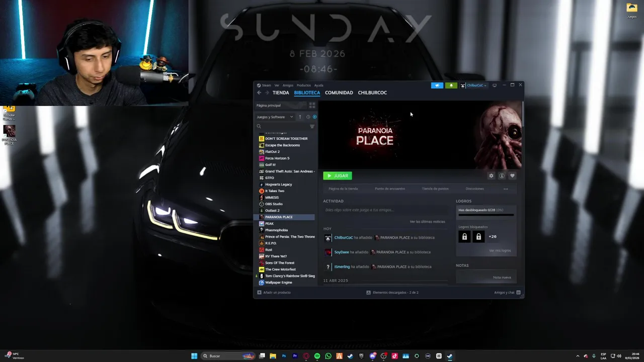Switch library to collections grid view icon
The height and width of the screenshot is (362, 644).
(x=312, y=106)
